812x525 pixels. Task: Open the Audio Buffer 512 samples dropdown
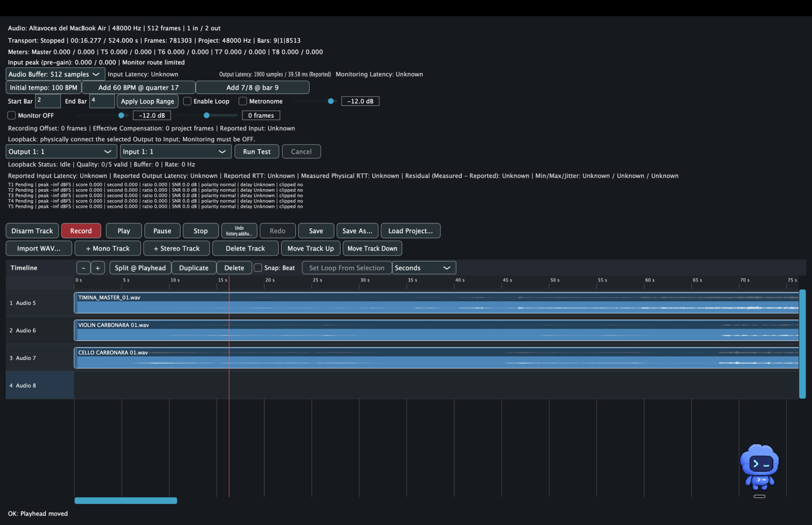(55, 74)
